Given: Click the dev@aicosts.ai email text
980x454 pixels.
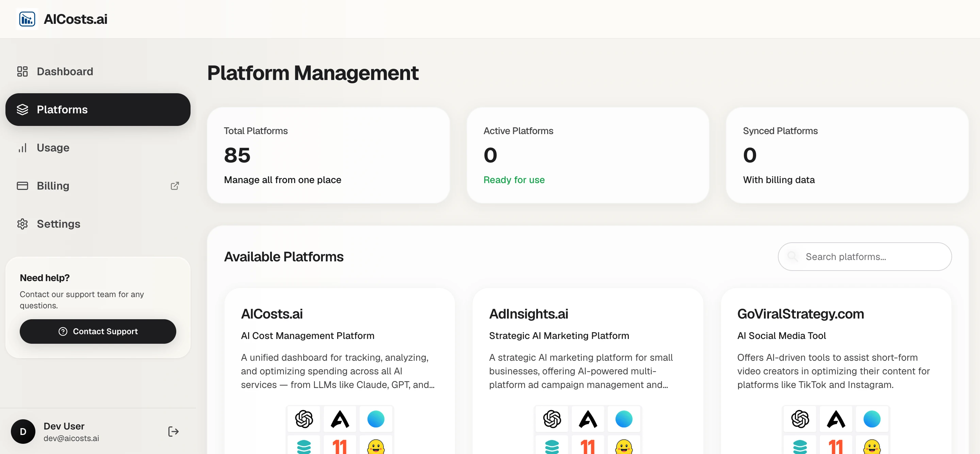Looking at the screenshot, I should [71, 438].
